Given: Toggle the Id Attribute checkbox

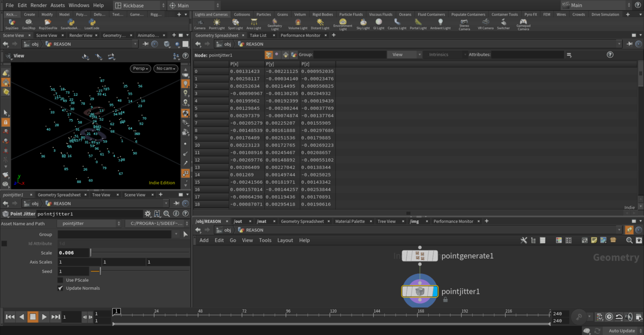Looking at the screenshot, I should (x=4, y=244).
